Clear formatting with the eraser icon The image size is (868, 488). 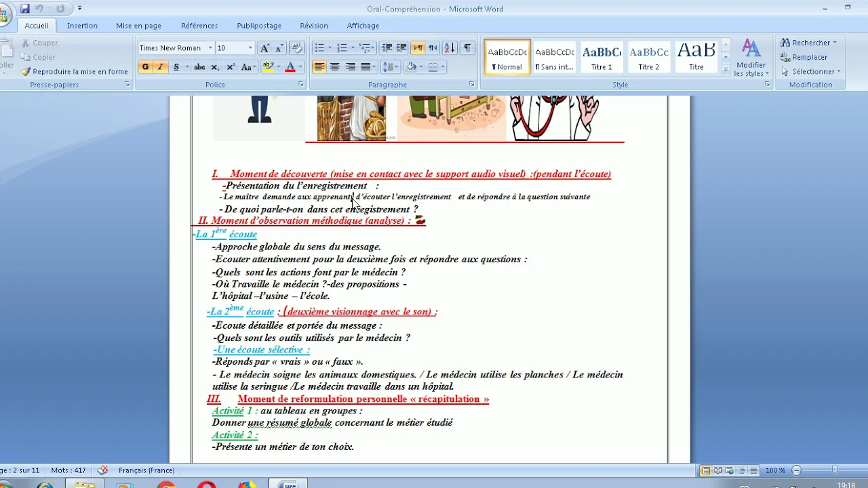tap(296, 48)
